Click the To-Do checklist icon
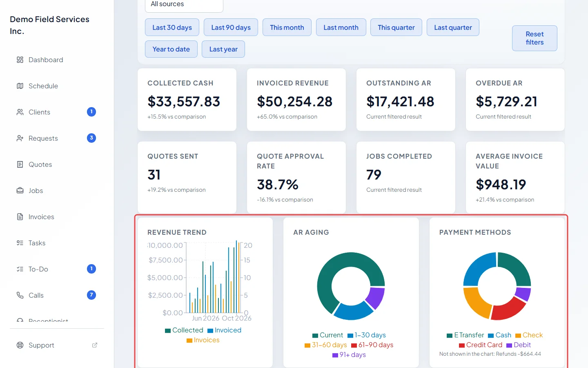Screen dimensions: 588x368 point(20,269)
